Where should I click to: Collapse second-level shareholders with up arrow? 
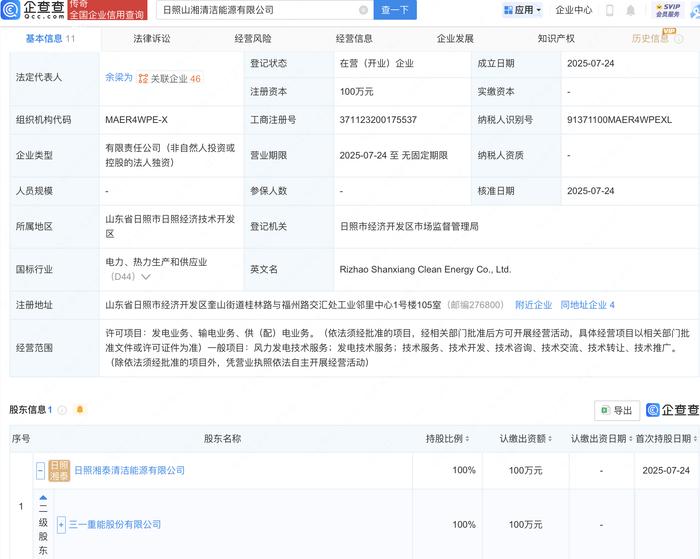[x=43, y=497]
